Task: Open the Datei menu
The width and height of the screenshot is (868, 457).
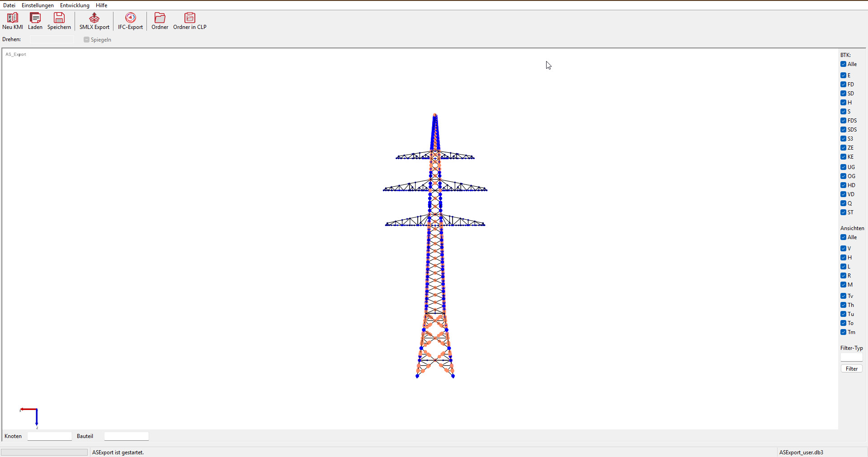Action: [9, 5]
